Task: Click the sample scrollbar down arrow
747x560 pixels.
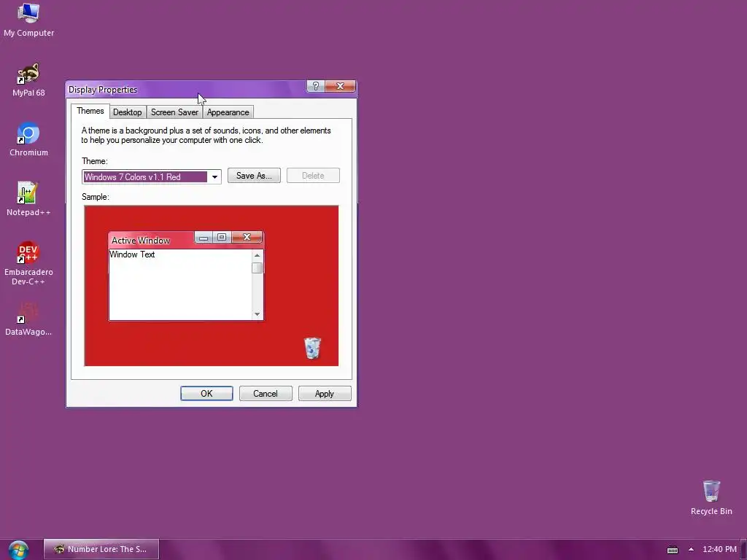Action: point(258,314)
